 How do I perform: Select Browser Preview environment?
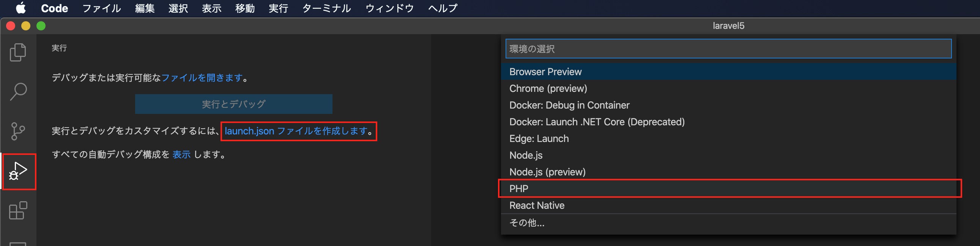pyautogui.click(x=728, y=72)
